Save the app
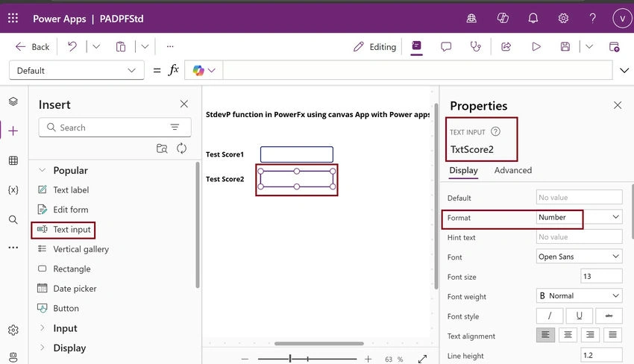634x364 pixels. (565, 47)
